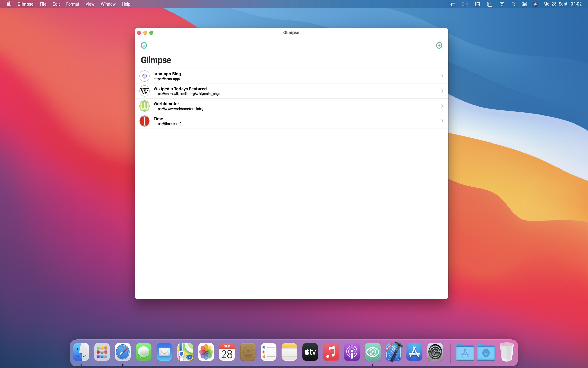The image size is (588, 368).
Task: Click the https://time.com/ URL text
Action: [167, 124]
